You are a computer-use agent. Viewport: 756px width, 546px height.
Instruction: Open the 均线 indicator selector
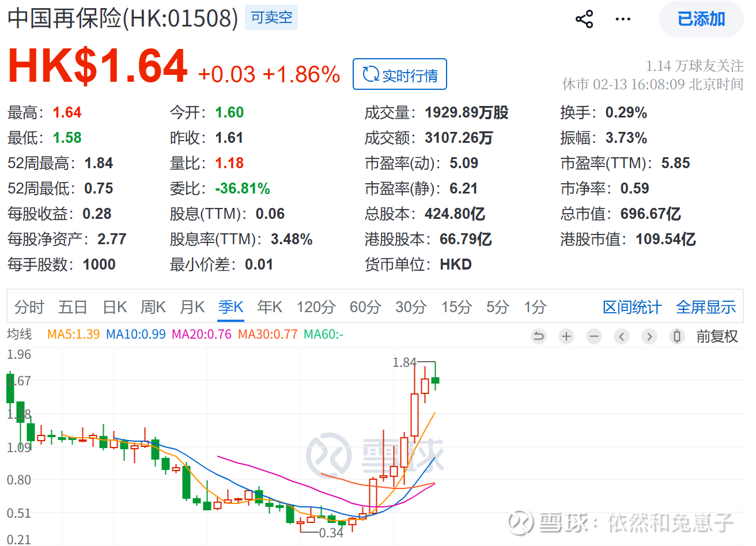(20, 334)
